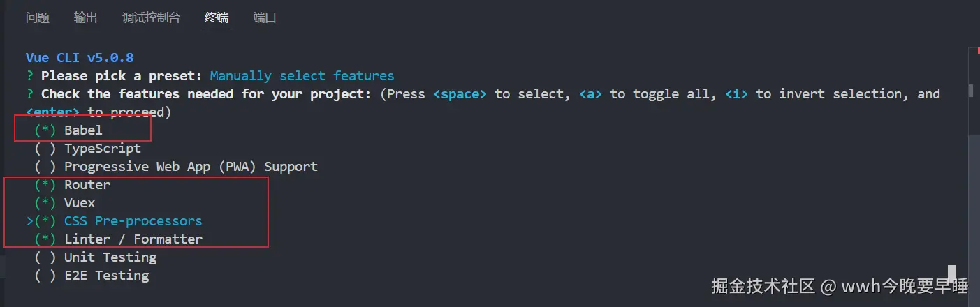Open the 输出 (Output) tab

[85, 18]
